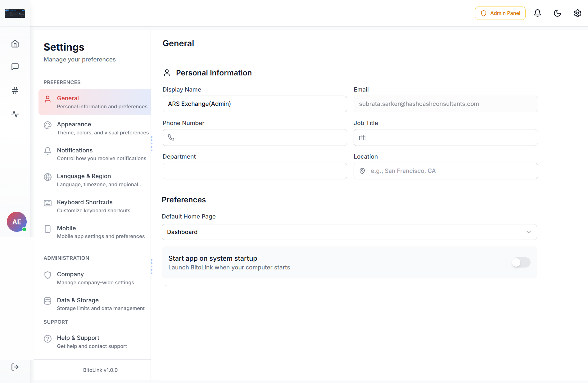Open the chat messages icon

tap(15, 67)
